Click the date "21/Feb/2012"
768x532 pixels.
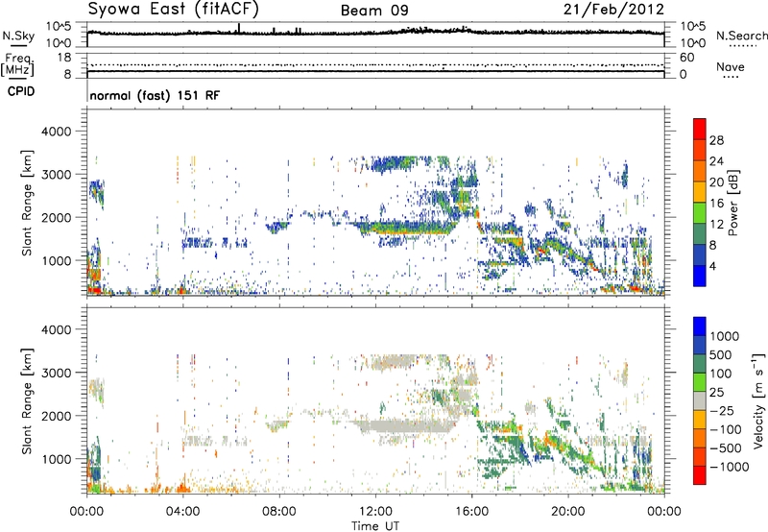pyautogui.click(x=613, y=10)
